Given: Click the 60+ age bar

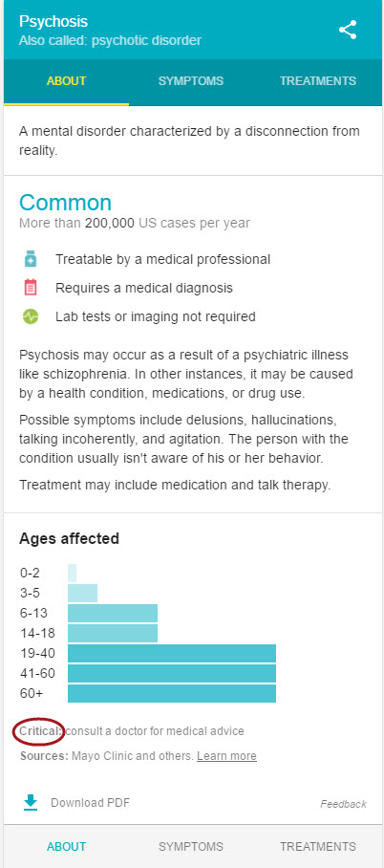Looking at the screenshot, I should (172, 694).
